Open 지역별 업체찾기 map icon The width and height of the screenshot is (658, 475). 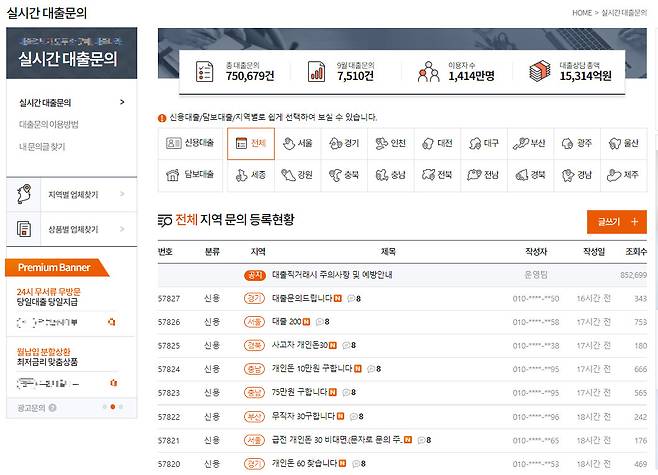pos(24,195)
